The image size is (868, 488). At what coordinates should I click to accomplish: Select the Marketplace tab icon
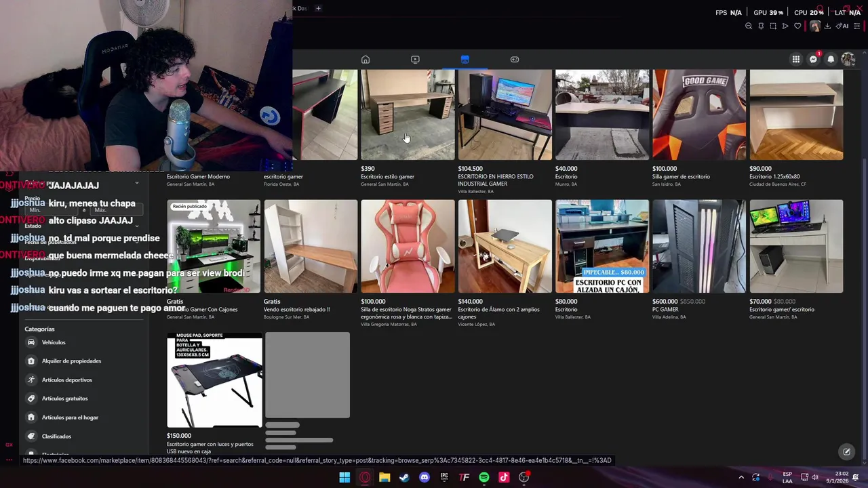click(x=465, y=60)
